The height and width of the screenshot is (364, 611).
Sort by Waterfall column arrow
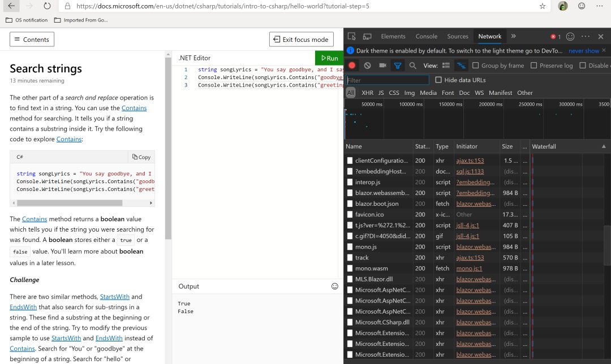(x=604, y=146)
